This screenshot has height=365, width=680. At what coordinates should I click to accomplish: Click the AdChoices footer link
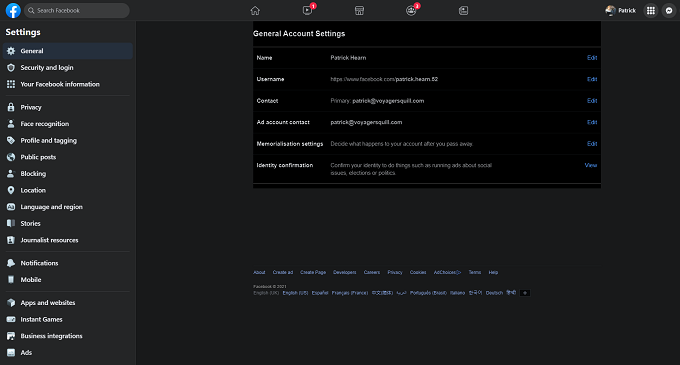(x=447, y=272)
